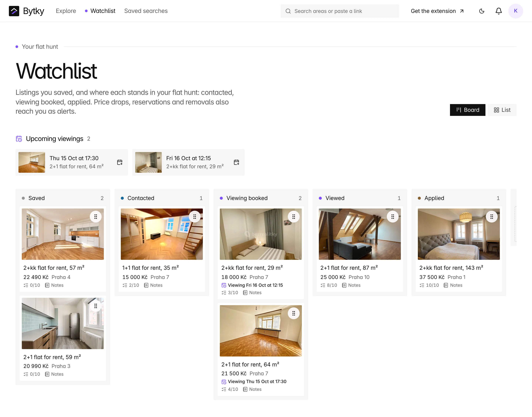This screenshot has width=532, height=417.
Task: Open Notes on the 29 m² flat card
Action: click(252, 292)
